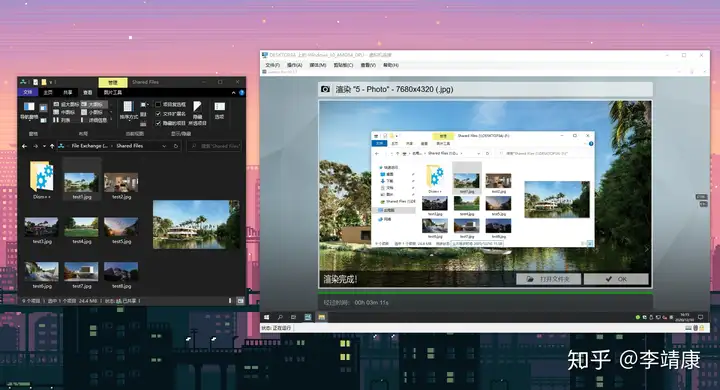720x390 pixels.
Task: Open the recent locations dropdown arrow
Action: [x=44, y=146]
